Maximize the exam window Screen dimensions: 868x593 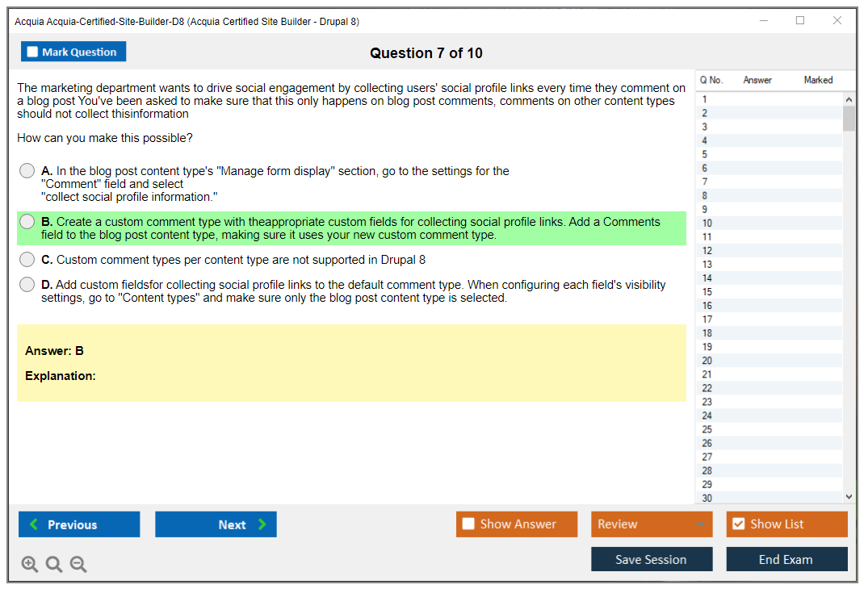coord(800,21)
